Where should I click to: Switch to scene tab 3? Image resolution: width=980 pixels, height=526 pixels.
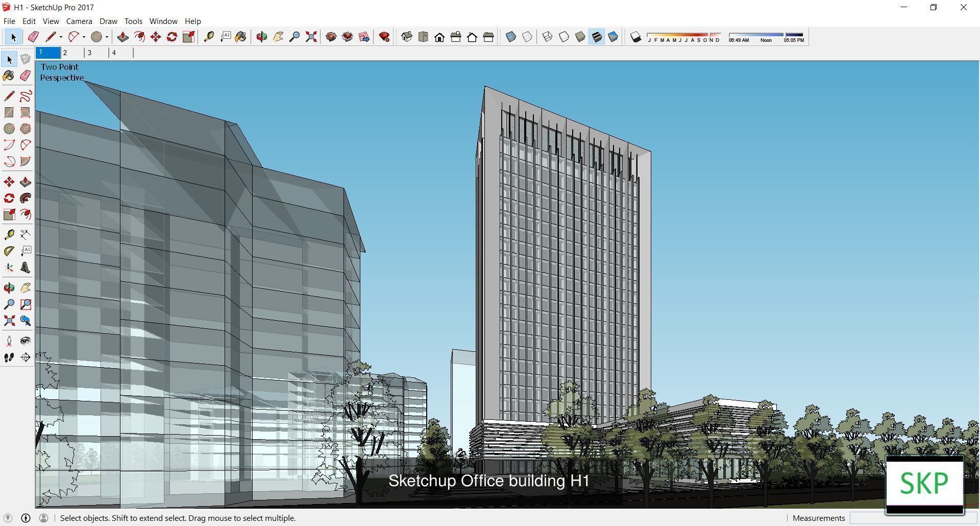[x=96, y=53]
